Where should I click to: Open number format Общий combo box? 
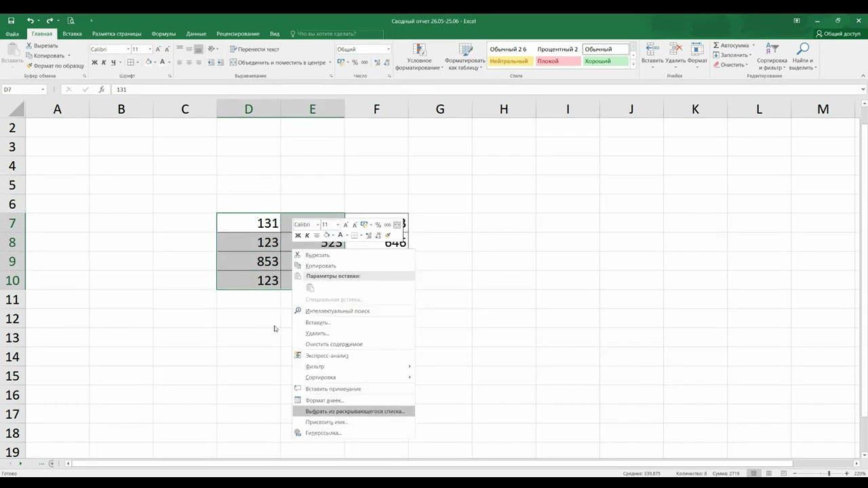tap(363, 49)
